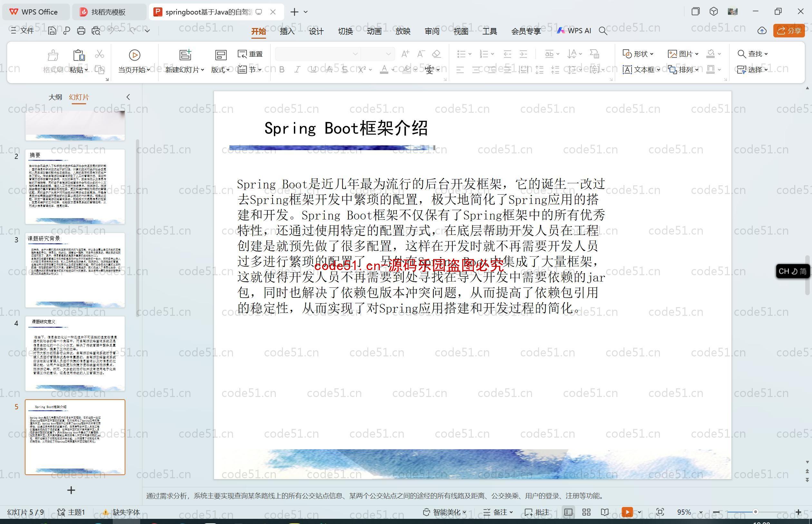This screenshot has height=524, width=812.
Task: Click the new slide icon in toolbar
Action: coord(184,54)
